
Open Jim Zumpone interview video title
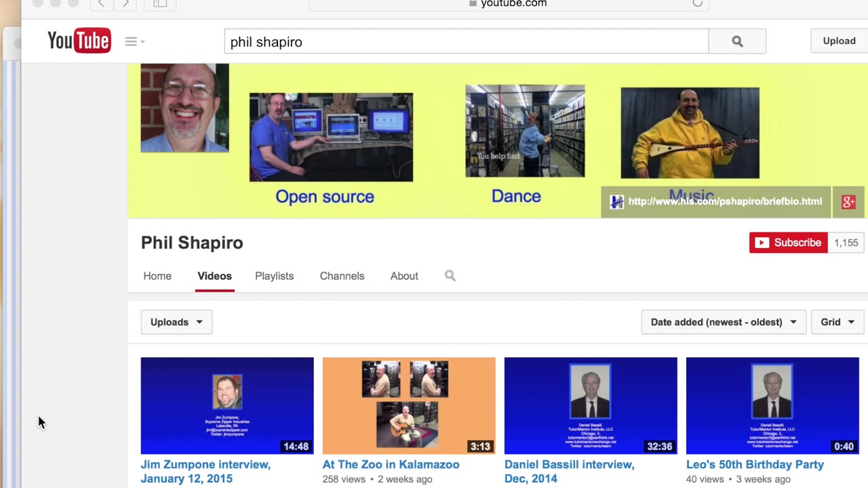tap(205, 472)
